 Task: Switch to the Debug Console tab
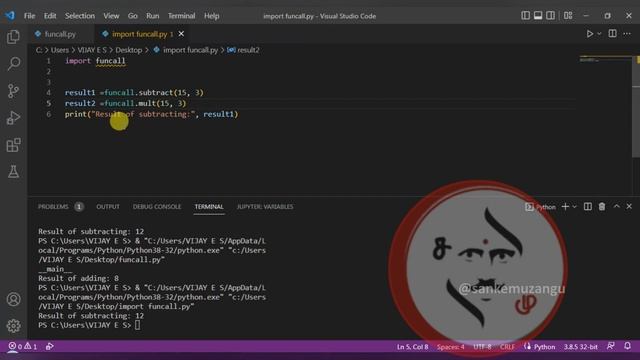157,207
